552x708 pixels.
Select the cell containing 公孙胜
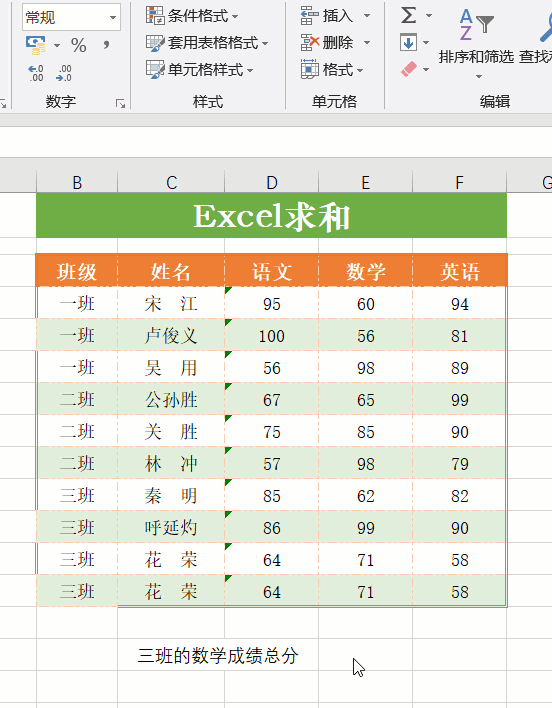pyautogui.click(x=171, y=399)
